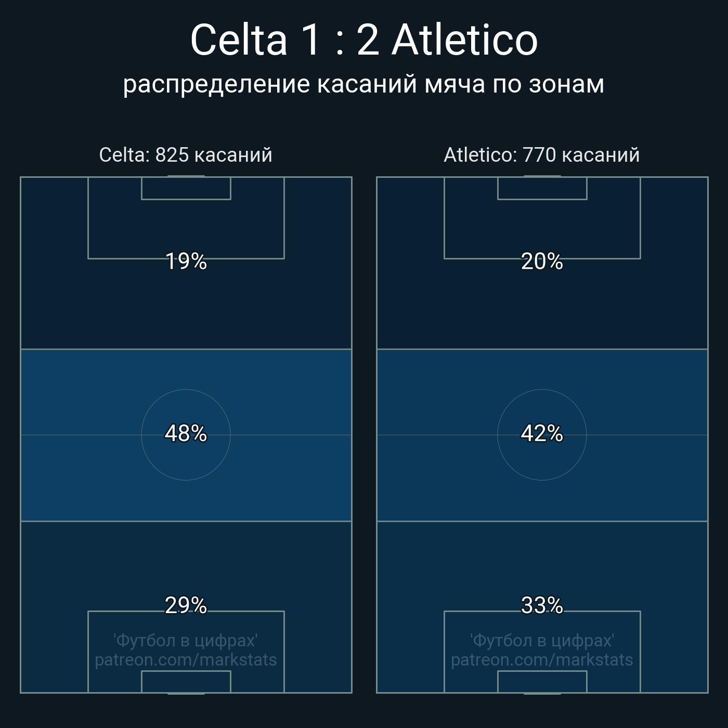The width and height of the screenshot is (728, 728).
Task: Click 'Футбол в цифрах' watermark on Celta pitch
Action: pyautogui.click(x=186, y=640)
